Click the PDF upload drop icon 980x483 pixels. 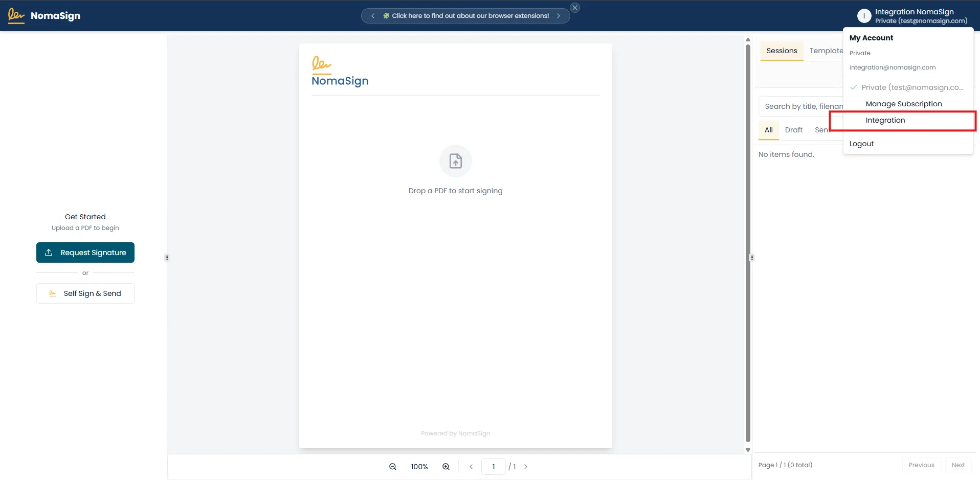pos(456,161)
